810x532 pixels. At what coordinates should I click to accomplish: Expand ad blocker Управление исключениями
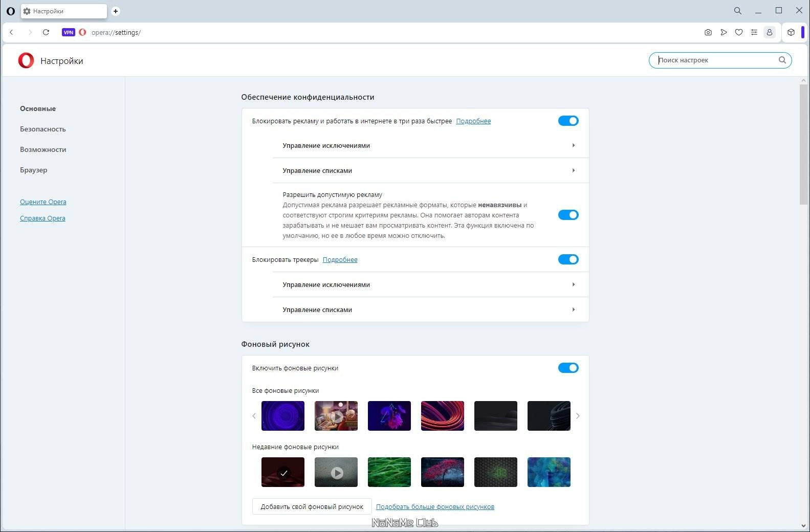coord(430,145)
